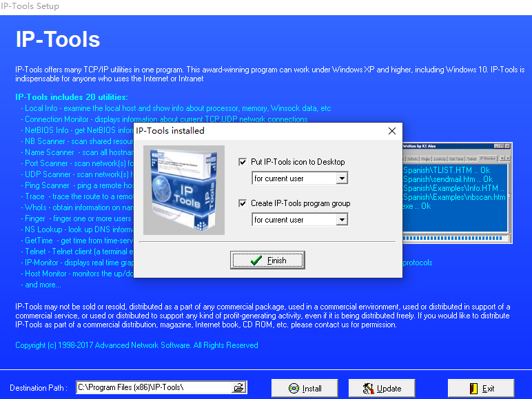Click the 'and more...' text
Image resolution: width=532 pixels, height=399 pixels.
pos(41,285)
